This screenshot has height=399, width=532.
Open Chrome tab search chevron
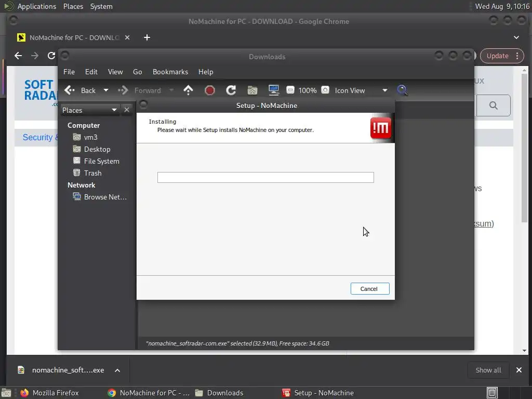pyautogui.click(x=516, y=37)
